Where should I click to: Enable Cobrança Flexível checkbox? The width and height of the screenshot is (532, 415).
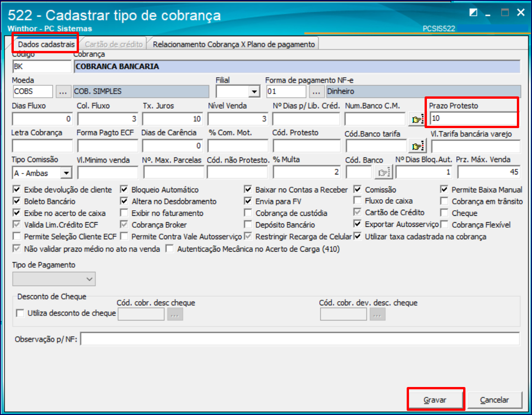point(444,224)
